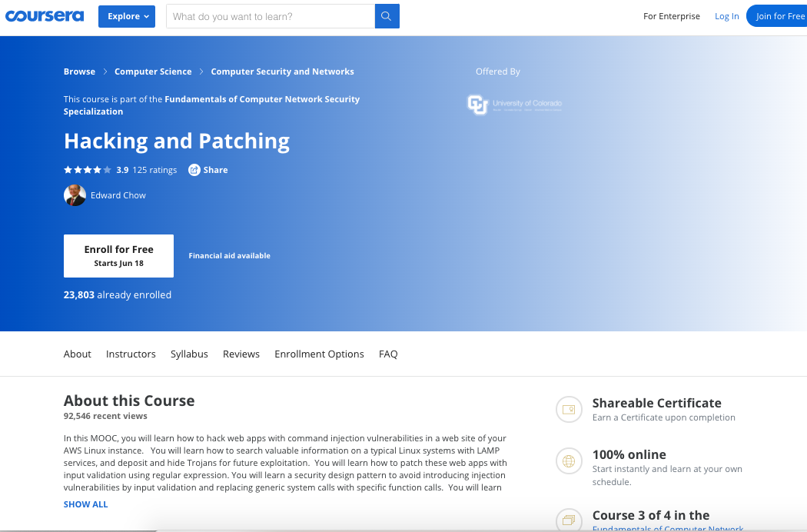The width and height of the screenshot is (807, 532).
Task: Click the star rating icons
Action: coord(87,170)
